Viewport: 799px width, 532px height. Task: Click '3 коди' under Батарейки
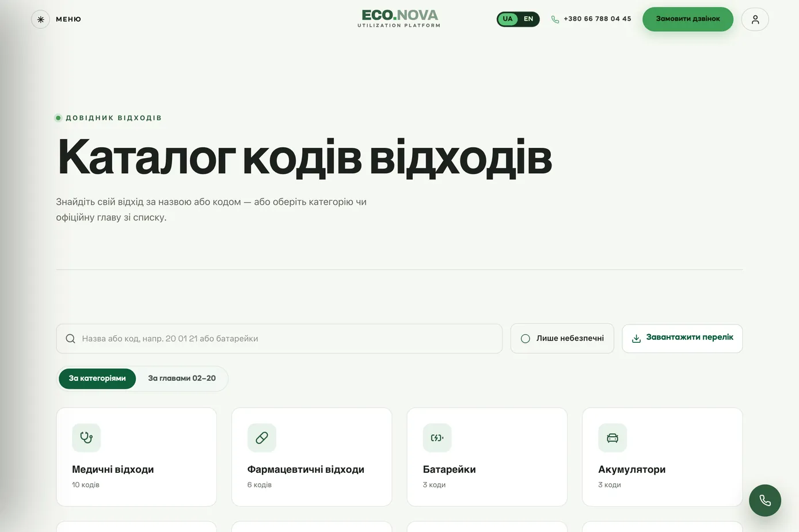pos(434,485)
